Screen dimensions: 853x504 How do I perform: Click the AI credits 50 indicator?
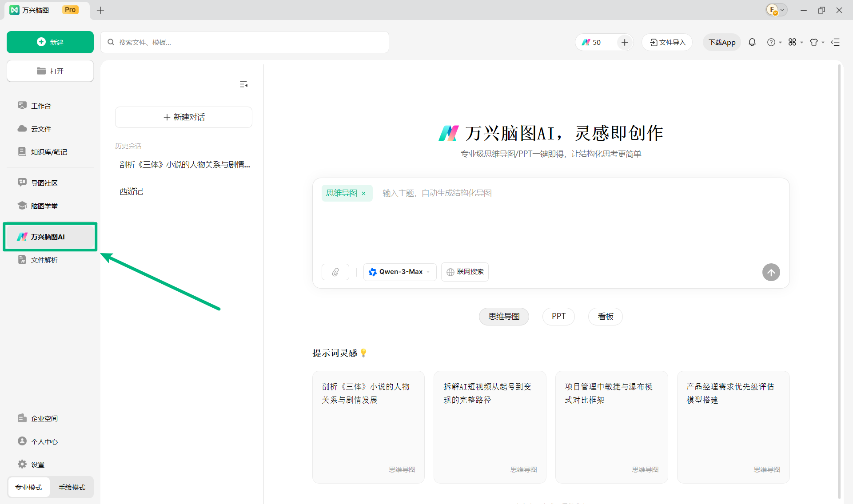click(592, 42)
